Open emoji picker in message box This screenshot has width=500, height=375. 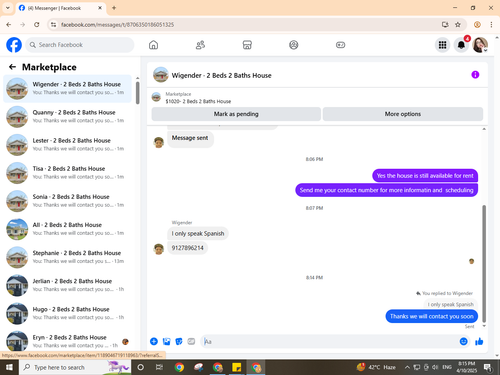tap(463, 341)
